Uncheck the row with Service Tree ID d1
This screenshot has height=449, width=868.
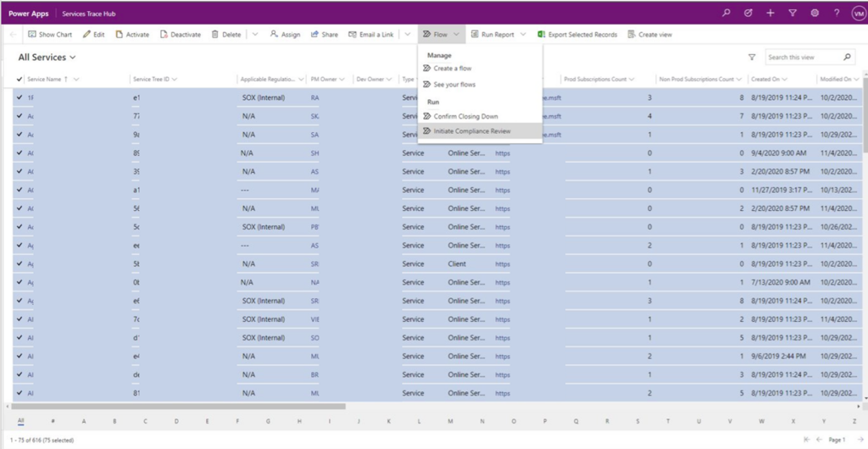click(20, 337)
